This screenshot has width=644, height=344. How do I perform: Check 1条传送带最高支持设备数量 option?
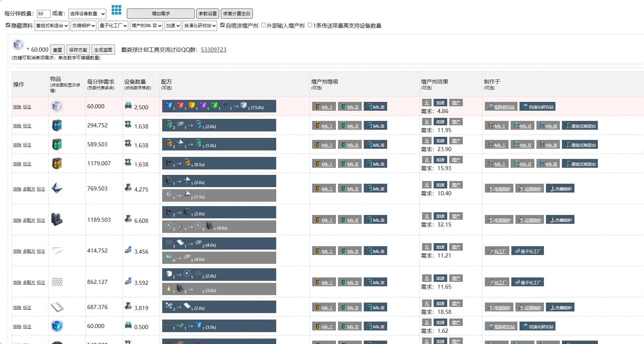310,25
